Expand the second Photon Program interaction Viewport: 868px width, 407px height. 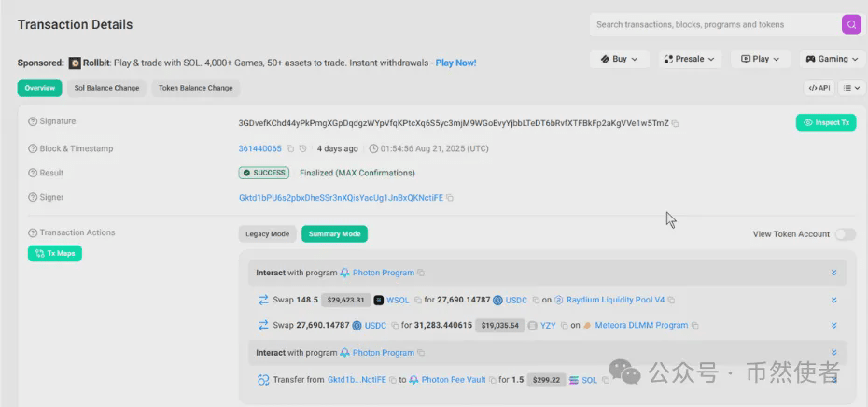click(833, 353)
